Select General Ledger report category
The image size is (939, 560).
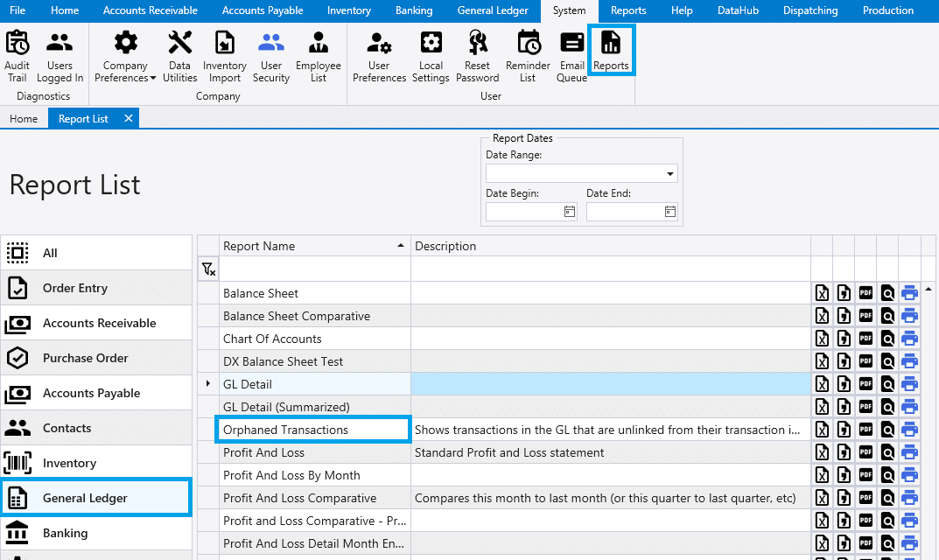click(x=96, y=498)
